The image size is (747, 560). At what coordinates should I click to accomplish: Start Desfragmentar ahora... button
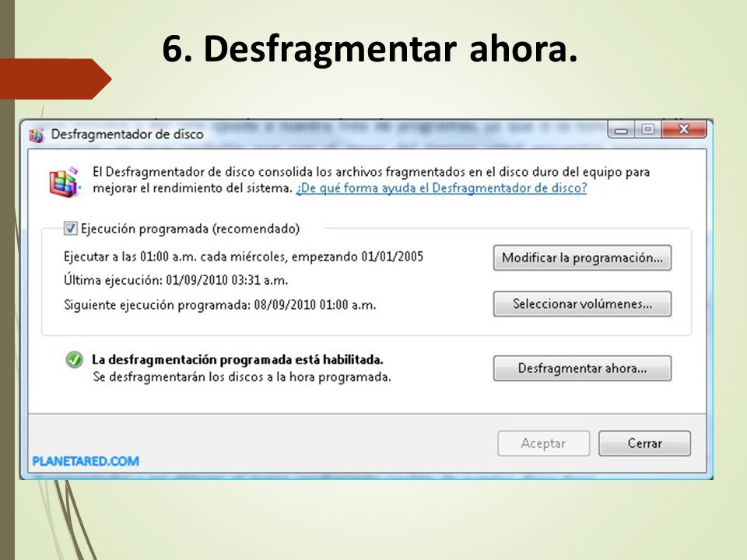(x=582, y=368)
